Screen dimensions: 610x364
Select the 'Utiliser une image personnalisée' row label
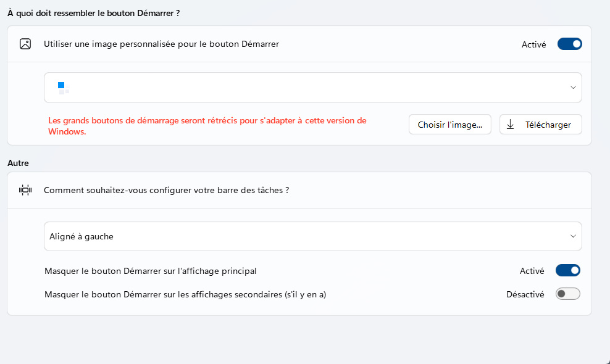coord(161,44)
